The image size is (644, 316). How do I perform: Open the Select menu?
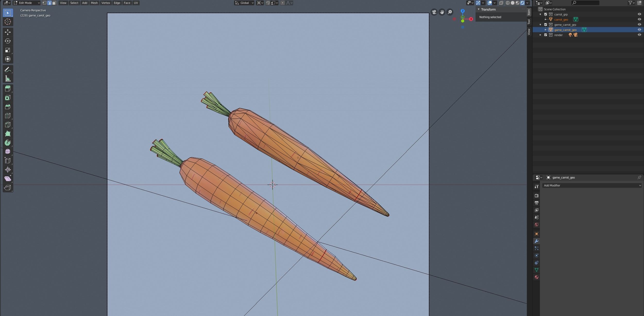74,3
